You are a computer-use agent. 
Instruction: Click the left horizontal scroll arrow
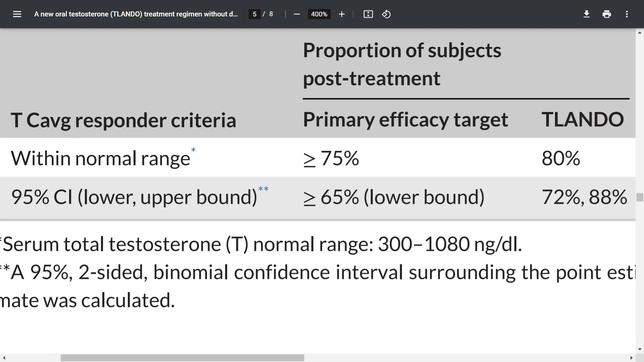point(4,358)
